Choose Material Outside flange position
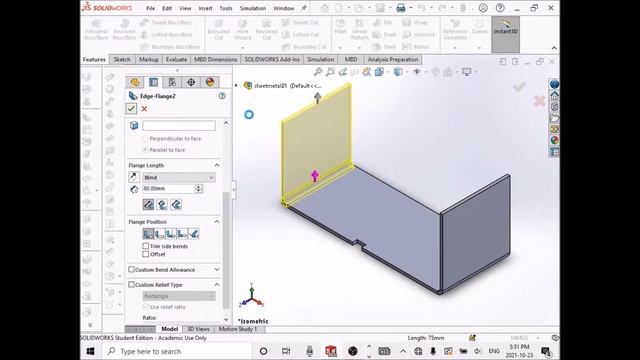 [160, 234]
